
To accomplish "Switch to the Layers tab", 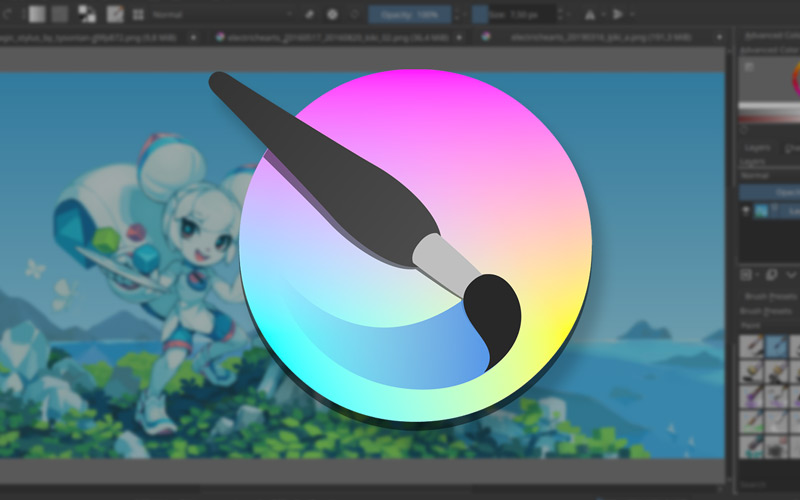I will pos(757,147).
